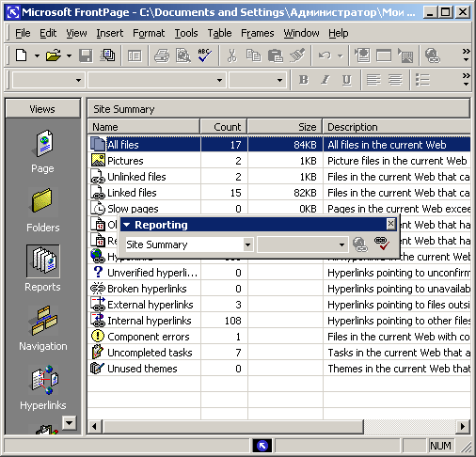Select the Format Painter brush
The height and width of the screenshot is (457, 476).
click(297, 55)
